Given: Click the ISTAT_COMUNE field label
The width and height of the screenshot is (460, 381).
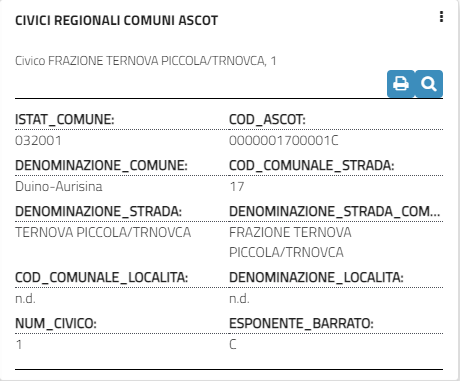Looking at the screenshot, I should (x=65, y=120).
